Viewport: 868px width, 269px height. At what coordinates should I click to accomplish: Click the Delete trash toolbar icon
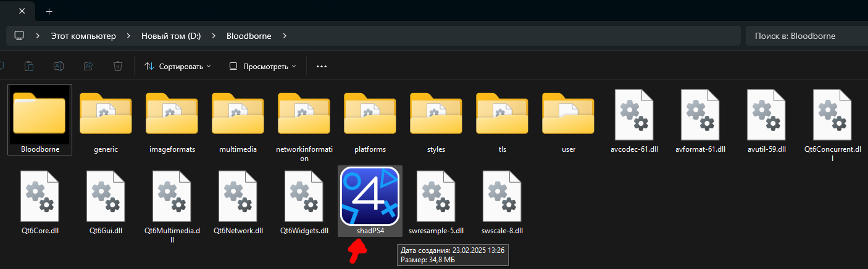click(118, 66)
